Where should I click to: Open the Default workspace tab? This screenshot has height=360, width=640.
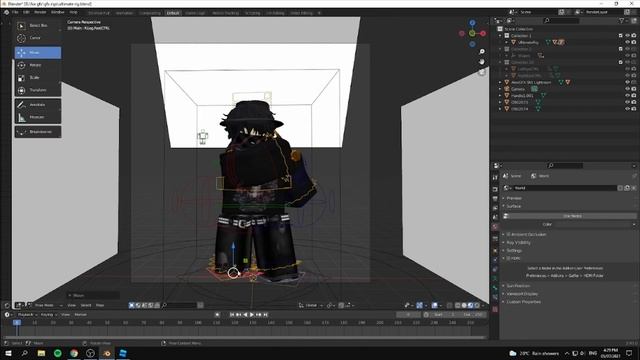173,13
